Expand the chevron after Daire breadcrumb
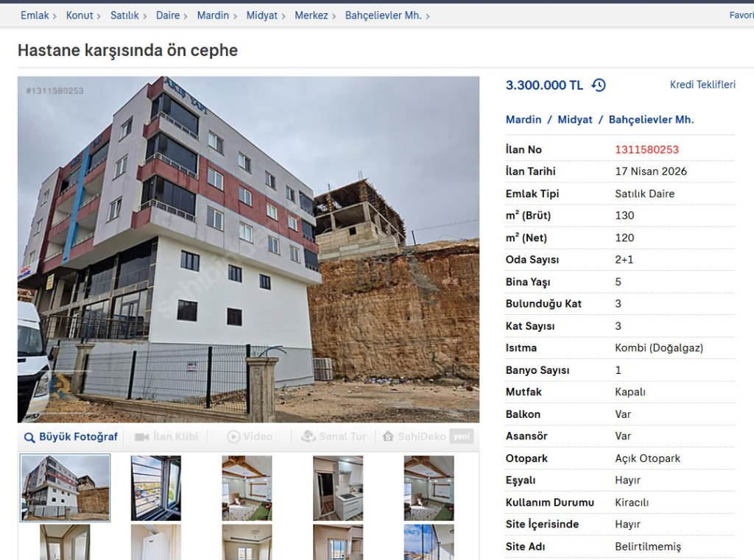Screen dimensions: 754x560 point(186,16)
